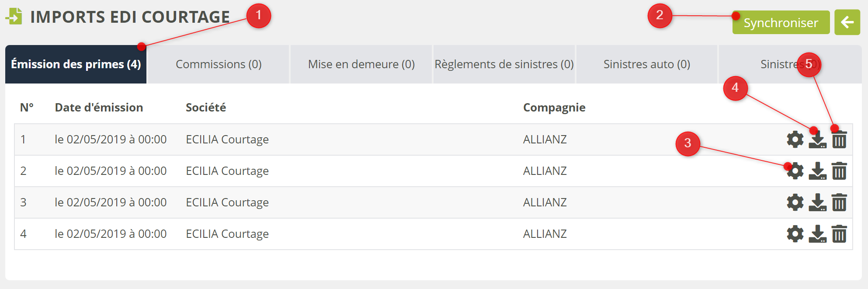The height and width of the screenshot is (289, 868).
Task: Click the trash icon in row 3
Action: click(x=839, y=202)
